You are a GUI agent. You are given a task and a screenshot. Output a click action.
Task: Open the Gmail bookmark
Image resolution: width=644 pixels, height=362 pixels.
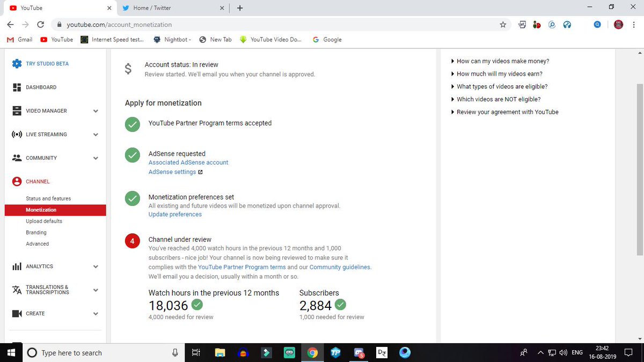19,39
